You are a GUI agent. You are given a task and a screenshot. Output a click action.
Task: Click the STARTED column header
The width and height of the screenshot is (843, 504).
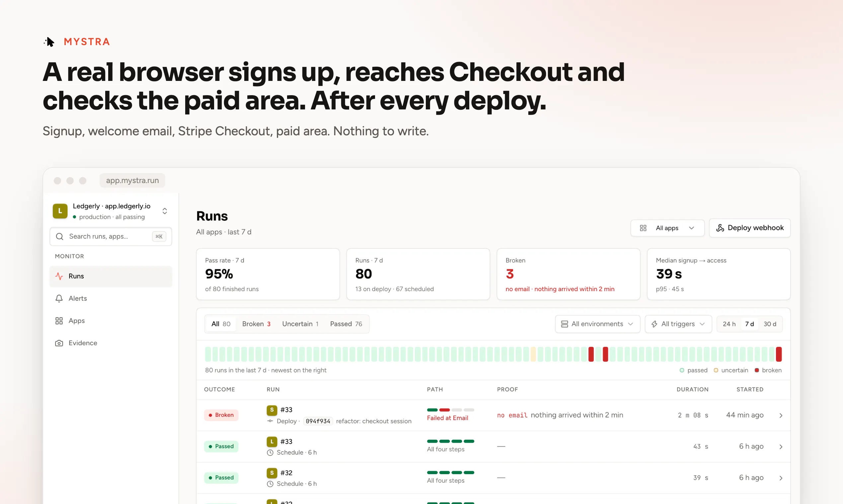pos(750,390)
